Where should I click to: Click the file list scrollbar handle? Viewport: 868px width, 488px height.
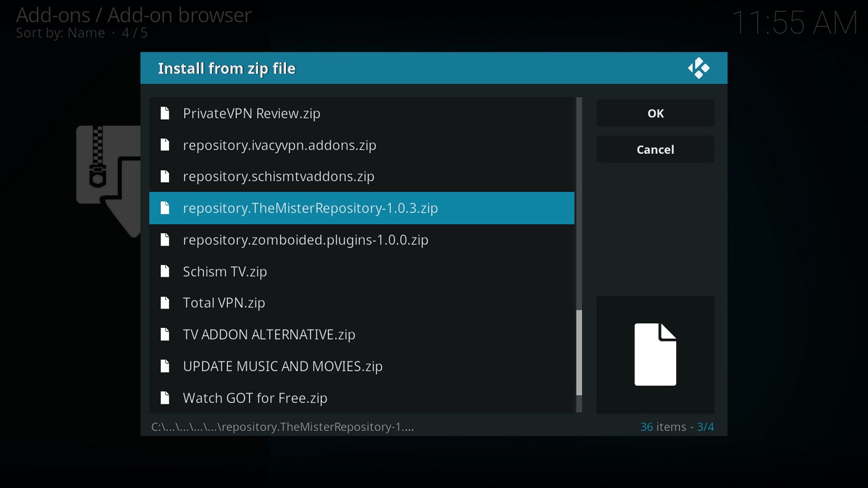click(579, 353)
